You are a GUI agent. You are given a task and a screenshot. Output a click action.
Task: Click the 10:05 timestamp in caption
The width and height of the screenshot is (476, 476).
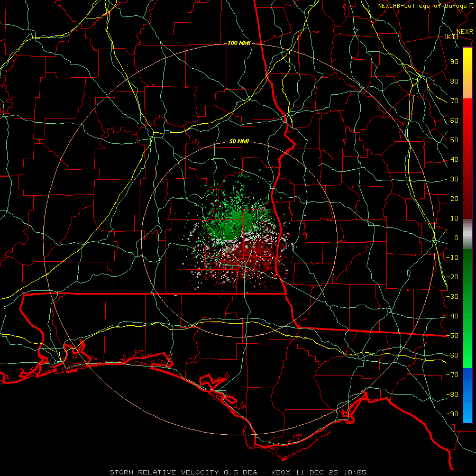pos(355,472)
